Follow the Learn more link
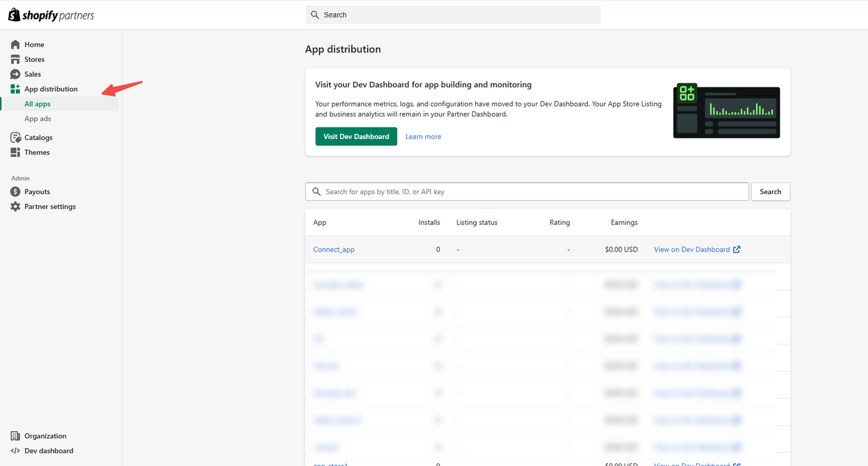Screen dimensions: 868x466 (x=423, y=137)
